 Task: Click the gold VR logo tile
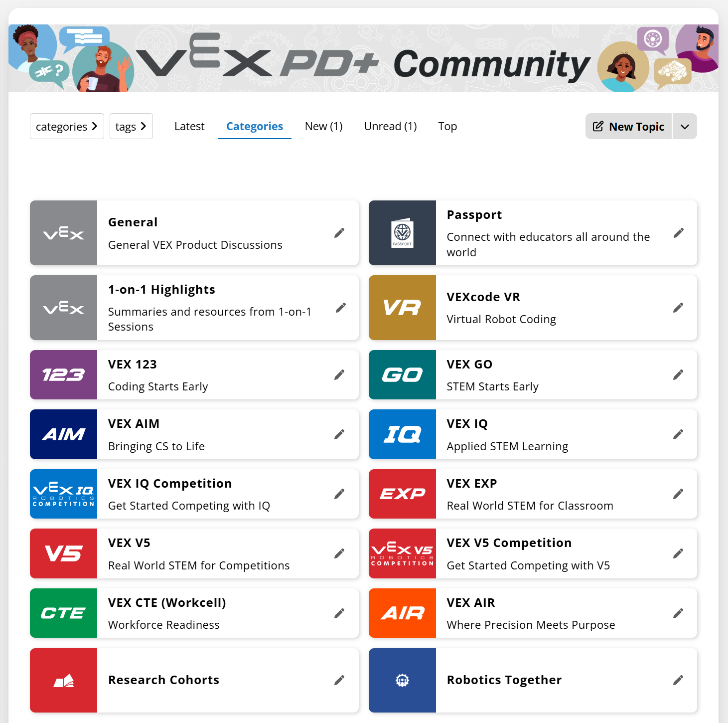tap(402, 308)
